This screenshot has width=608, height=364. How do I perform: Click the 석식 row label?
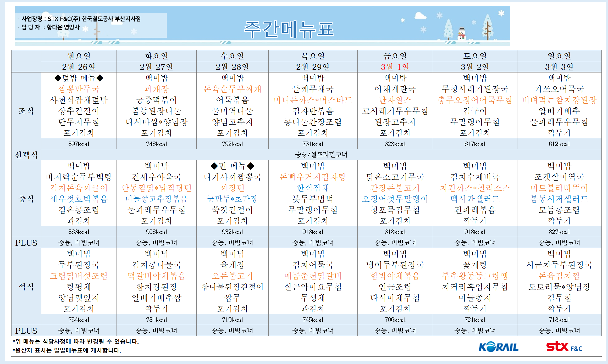(26, 287)
